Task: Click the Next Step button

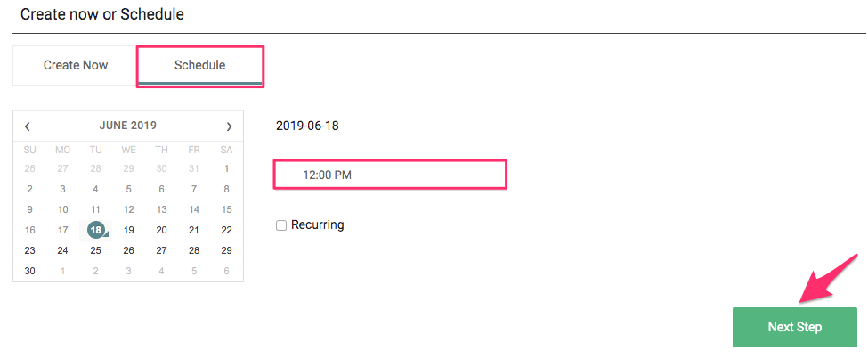Action: pos(794,327)
